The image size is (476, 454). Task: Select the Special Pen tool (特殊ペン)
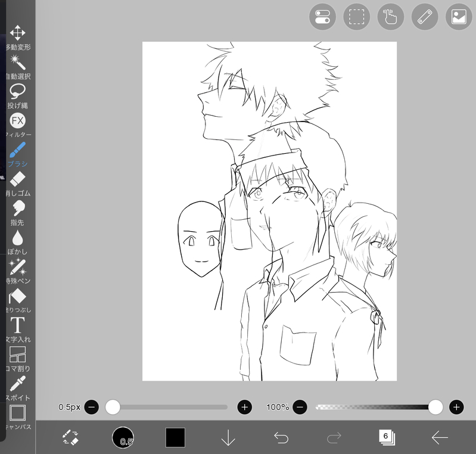tap(18, 271)
